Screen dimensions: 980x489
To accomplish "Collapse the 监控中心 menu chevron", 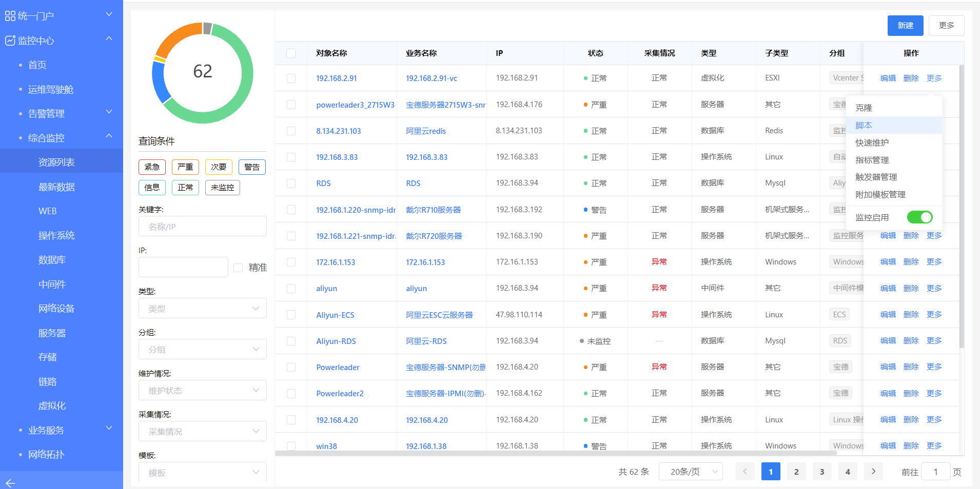I will [109, 38].
